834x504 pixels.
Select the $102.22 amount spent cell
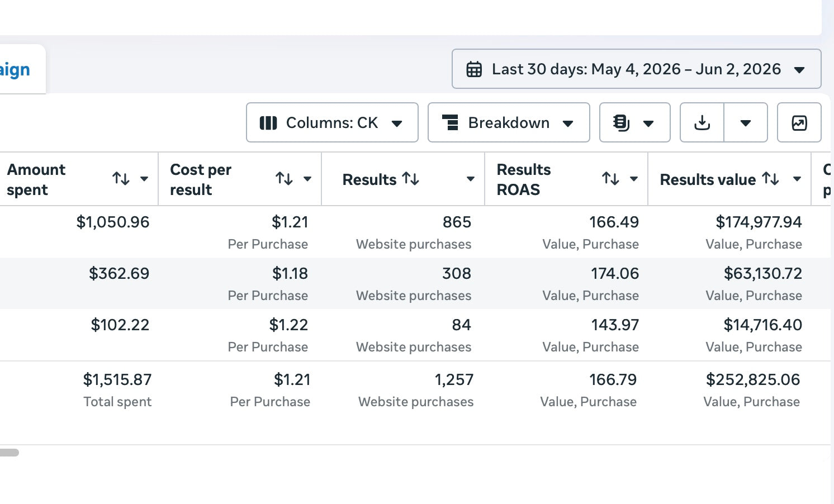(x=120, y=325)
